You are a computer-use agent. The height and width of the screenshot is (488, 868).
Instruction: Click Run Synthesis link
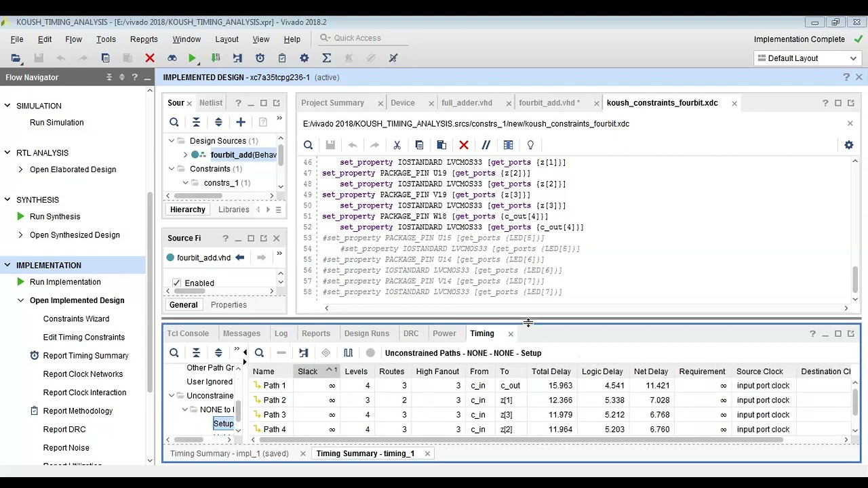pyautogui.click(x=55, y=217)
